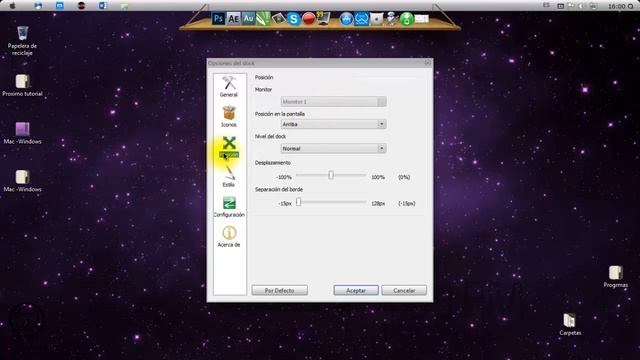Close the Opciones del dock dialog
This screenshot has height=360, width=640.
pyautogui.click(x=427, y=63)
